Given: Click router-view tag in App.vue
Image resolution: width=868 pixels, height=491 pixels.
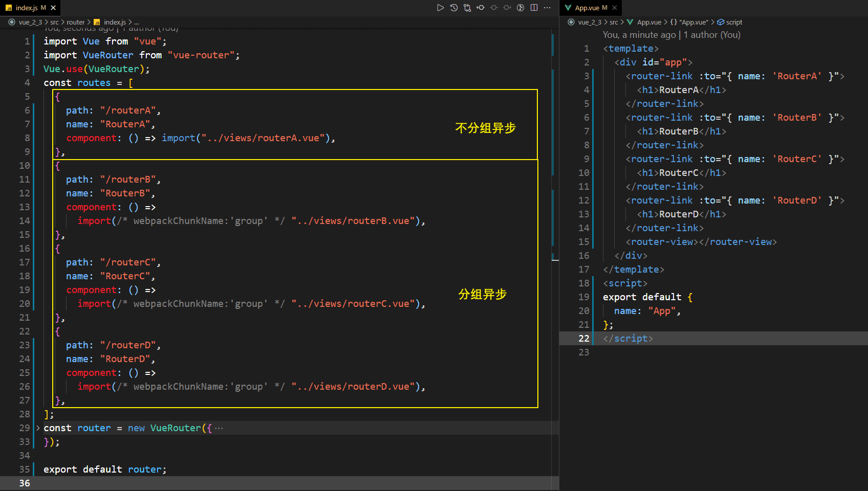Looking at the screenshot, I should tap(701, 241).
